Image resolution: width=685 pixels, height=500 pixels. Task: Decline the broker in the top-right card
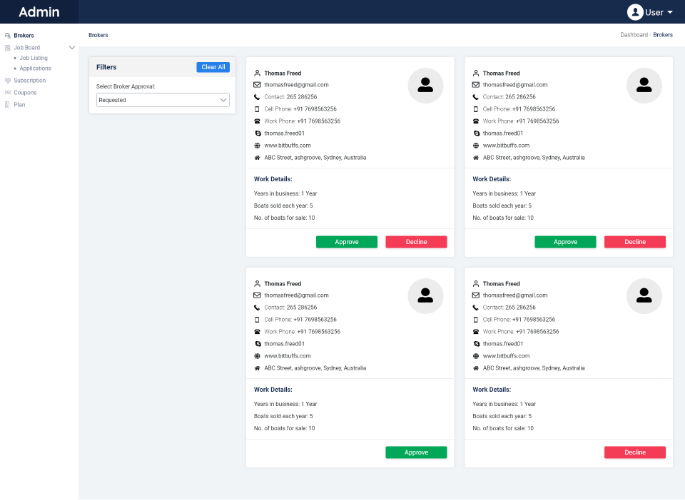point(635,242)
